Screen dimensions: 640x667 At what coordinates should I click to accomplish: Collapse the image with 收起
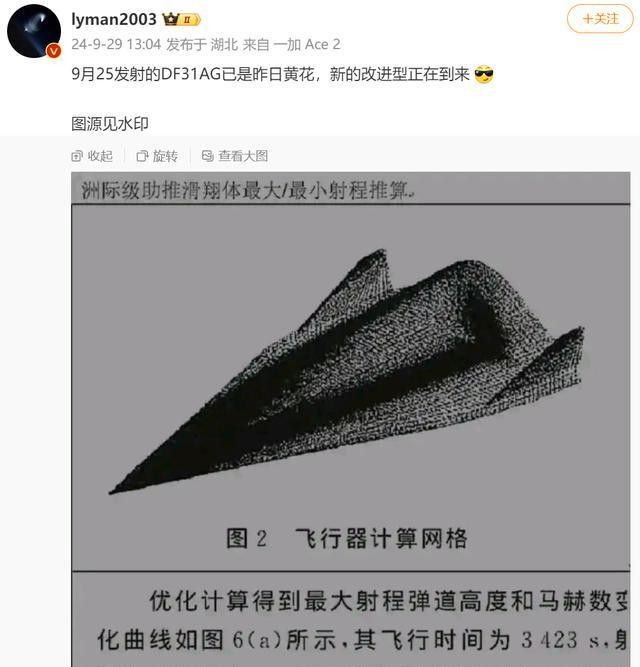tap(92, 156)
